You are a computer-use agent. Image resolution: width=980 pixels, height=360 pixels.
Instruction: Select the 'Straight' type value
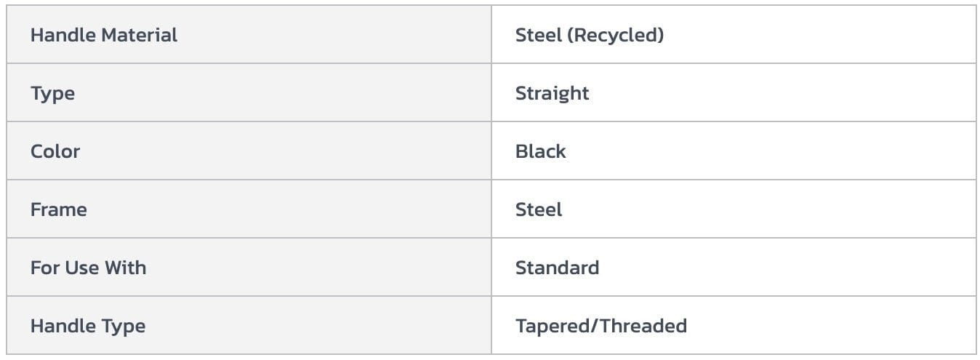coord(552,93)
